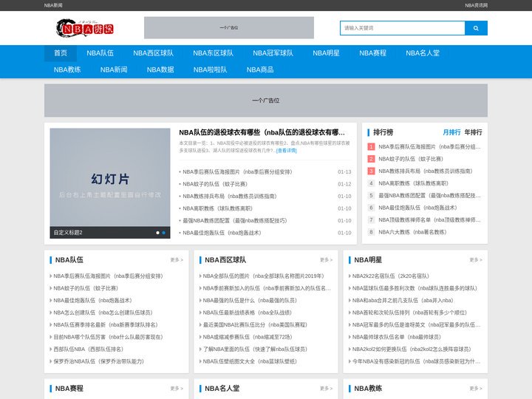
Task: Open headline NBA队伍的退役球衣有哪些 article
Action: click(x=262, y=132)
